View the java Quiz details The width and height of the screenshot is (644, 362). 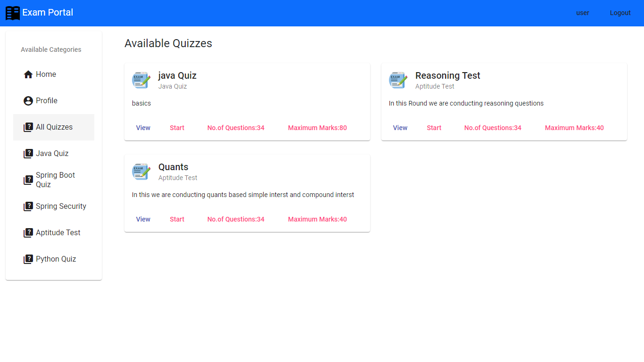[x=143, y=128]
